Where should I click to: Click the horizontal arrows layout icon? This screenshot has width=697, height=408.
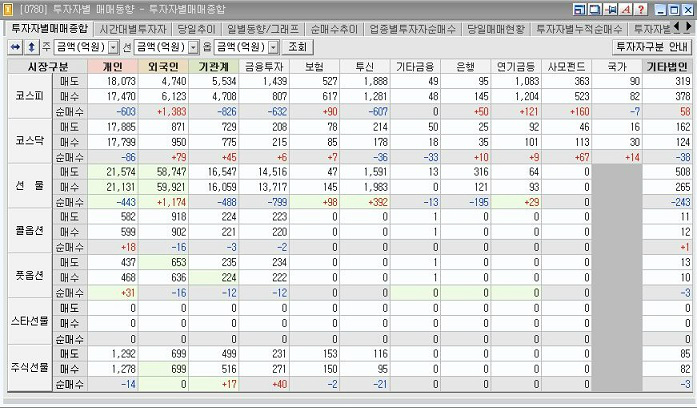point(14,47)
